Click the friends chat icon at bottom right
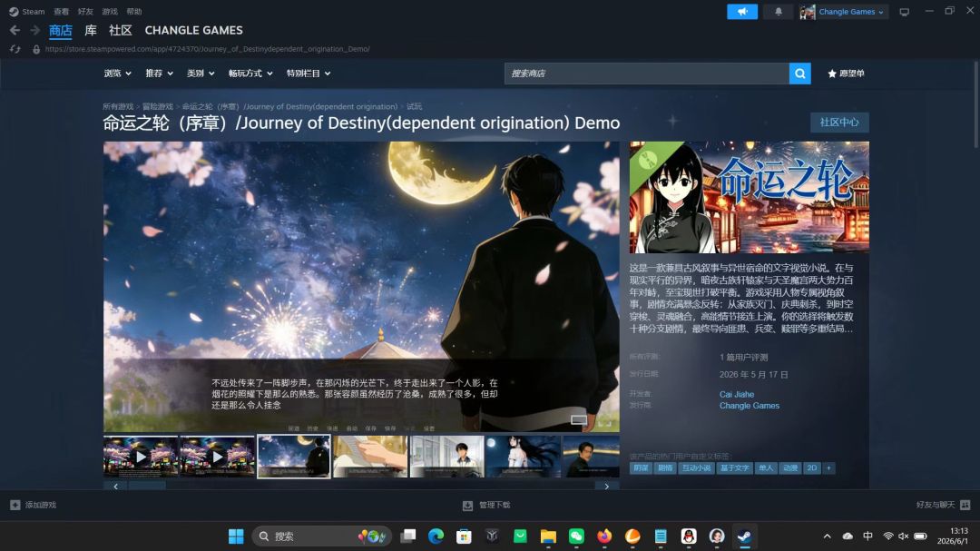This screenshot has height=551, width=980. pyautogui.click(x=965, y=505)
